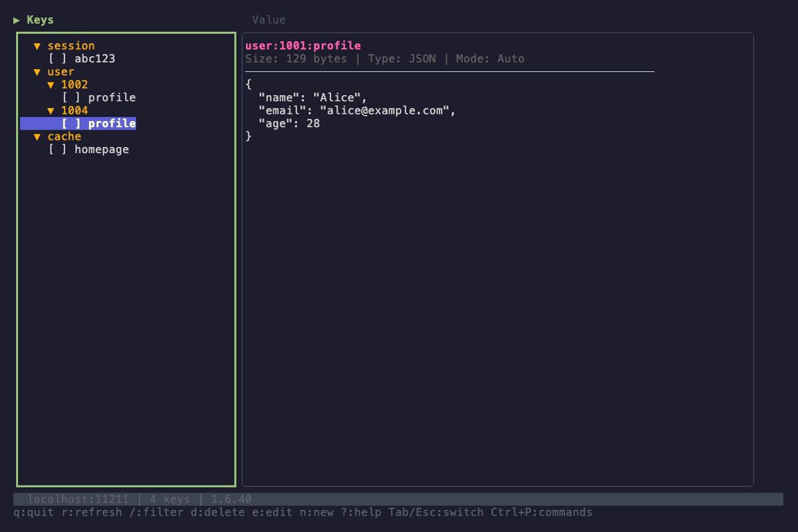
Task: Click the Mode: Auto label
Action: (x=490, y=59)
